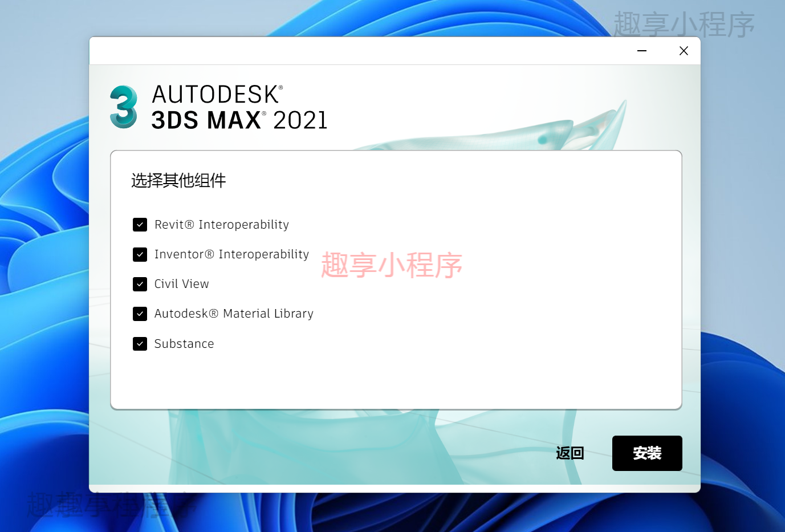
Task: Go back with the 返回 button
Action: point(570,453)
